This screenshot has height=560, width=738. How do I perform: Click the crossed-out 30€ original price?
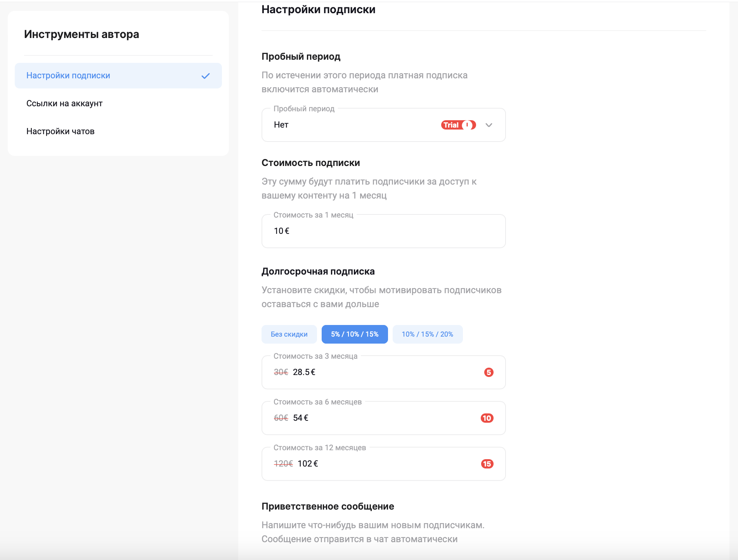[x=281, y=372]
